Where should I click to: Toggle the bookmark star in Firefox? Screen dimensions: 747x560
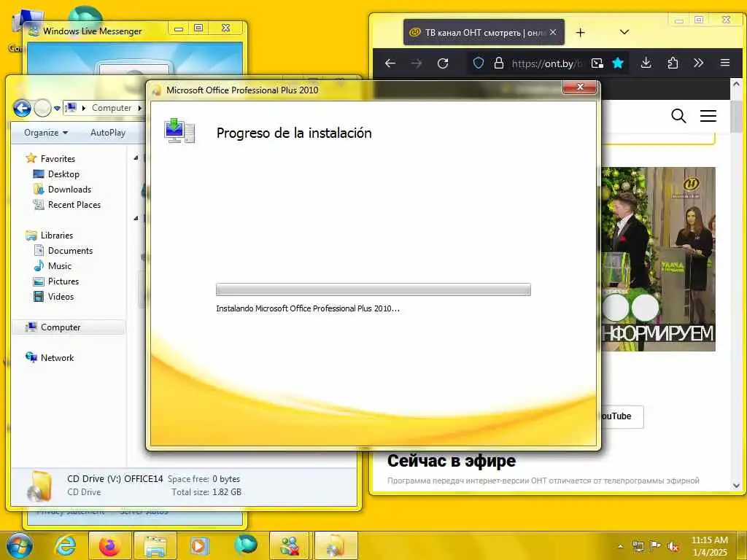618,63
